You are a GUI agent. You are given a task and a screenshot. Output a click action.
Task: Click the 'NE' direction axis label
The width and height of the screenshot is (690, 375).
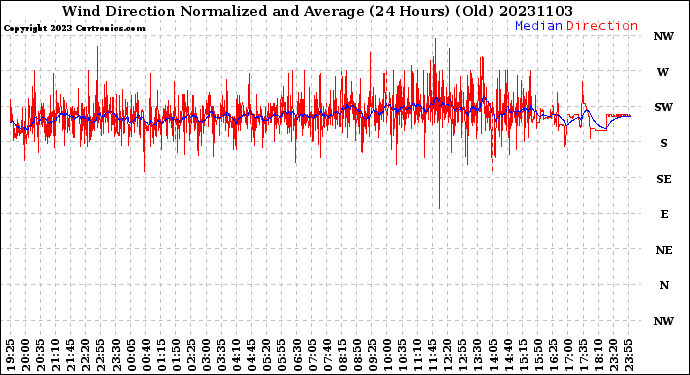pos(664,250)
